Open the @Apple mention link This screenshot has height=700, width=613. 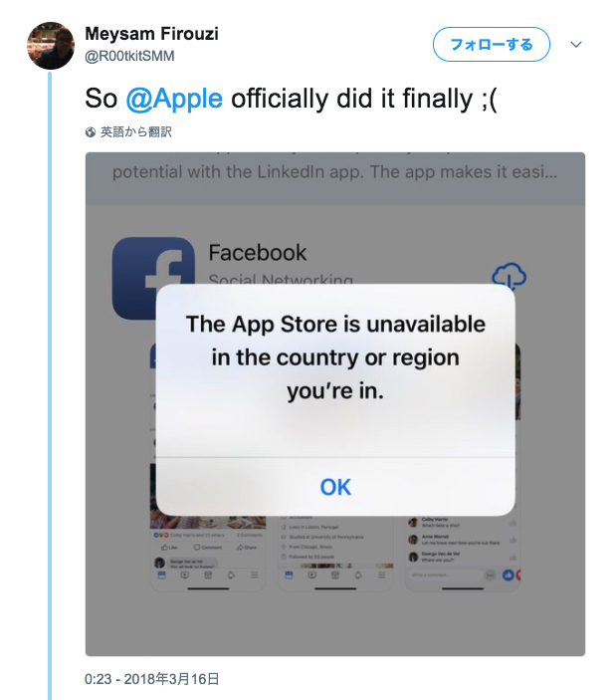point(173,100)
